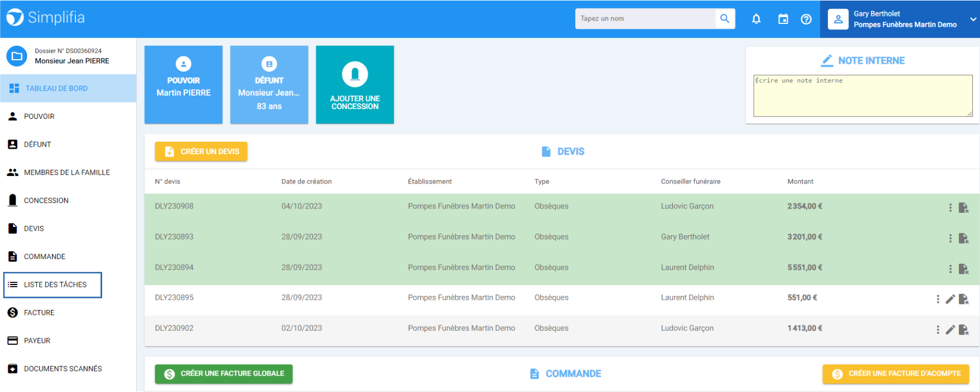Open more options for devis DLY230908
The width and height of the screenshot is (980, 392).
[x=950, y=207]
